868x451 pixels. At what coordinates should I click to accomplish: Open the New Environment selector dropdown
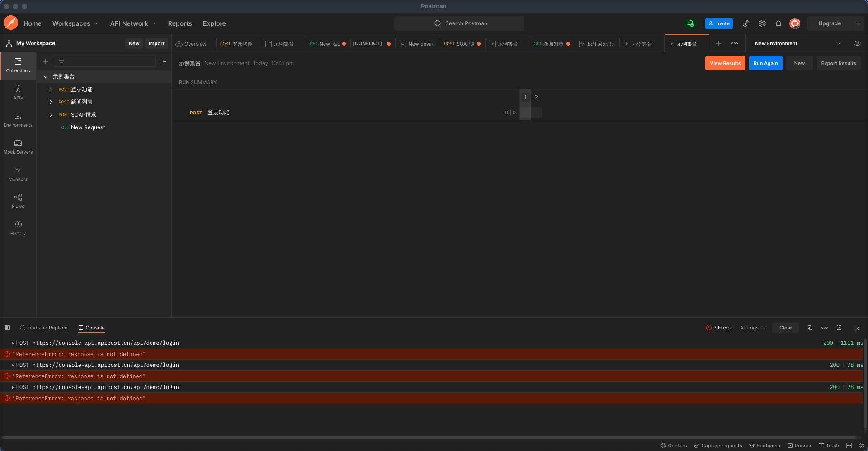tap(797, 43)
